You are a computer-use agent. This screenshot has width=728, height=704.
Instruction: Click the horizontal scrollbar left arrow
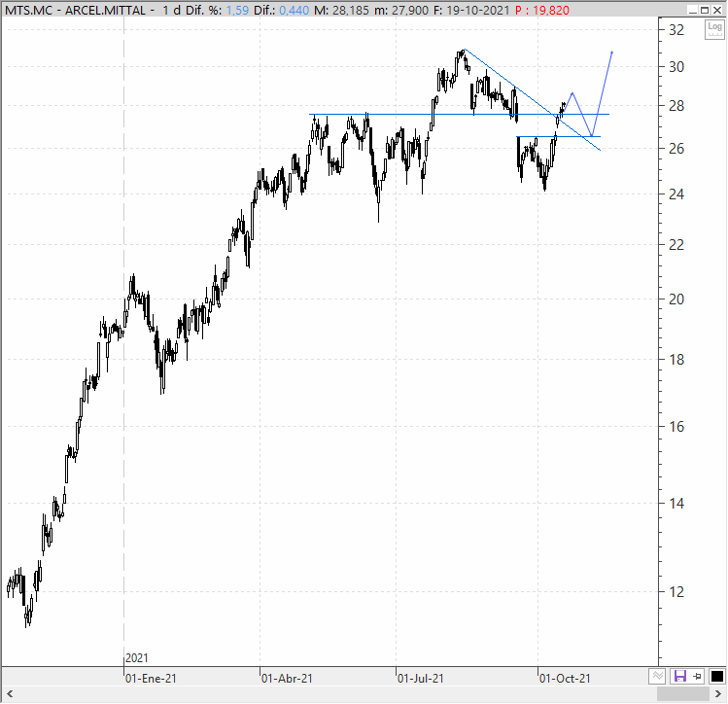tap(10, 694)
